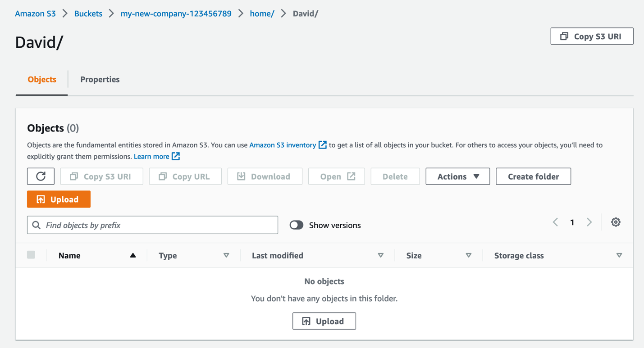Click the Copy URL icon
Image resolution: width=644 pixels, height=348 pixels.
tap(163, 176)
